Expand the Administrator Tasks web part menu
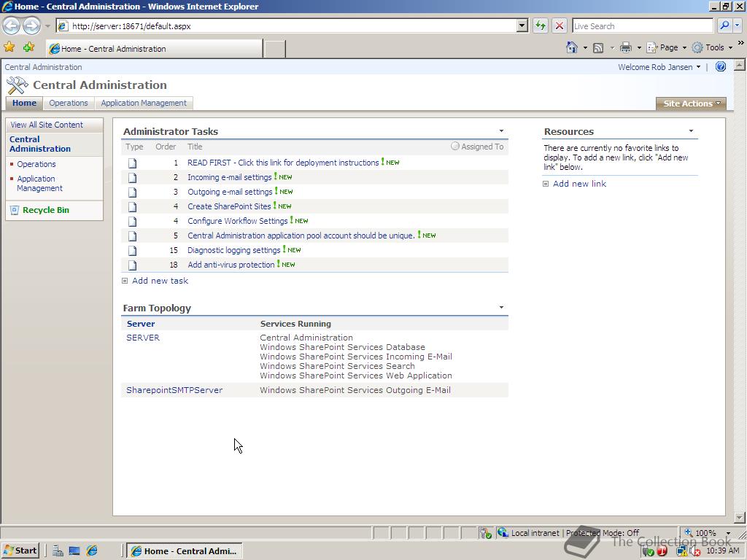 [501, 131]
